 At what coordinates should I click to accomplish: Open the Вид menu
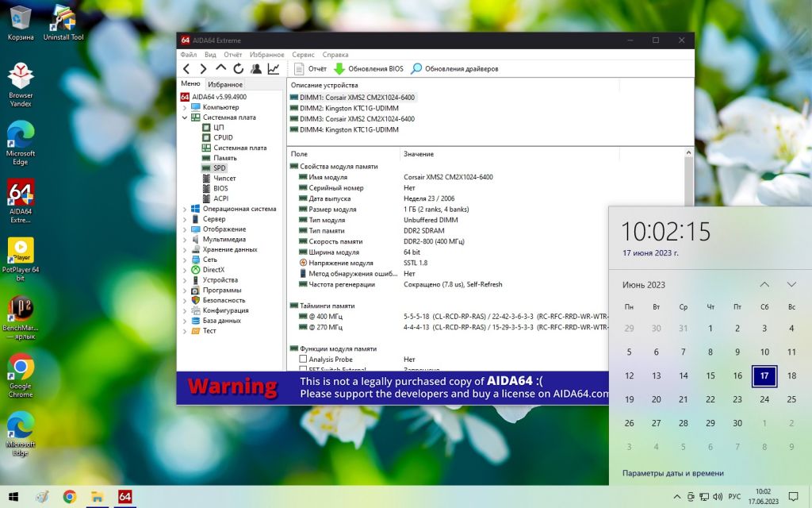tap(210, 55)
